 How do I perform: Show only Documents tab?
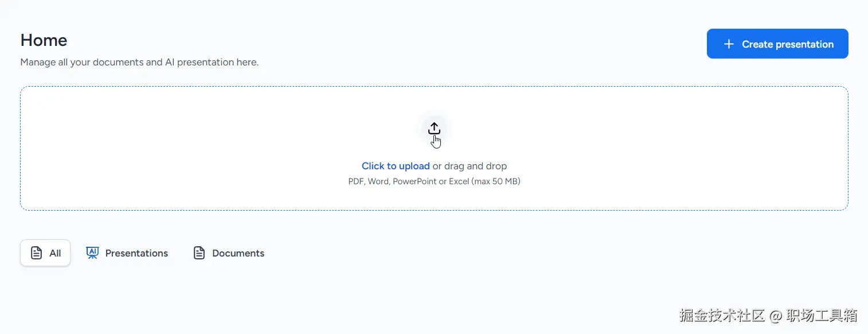(x=229, y=253)
